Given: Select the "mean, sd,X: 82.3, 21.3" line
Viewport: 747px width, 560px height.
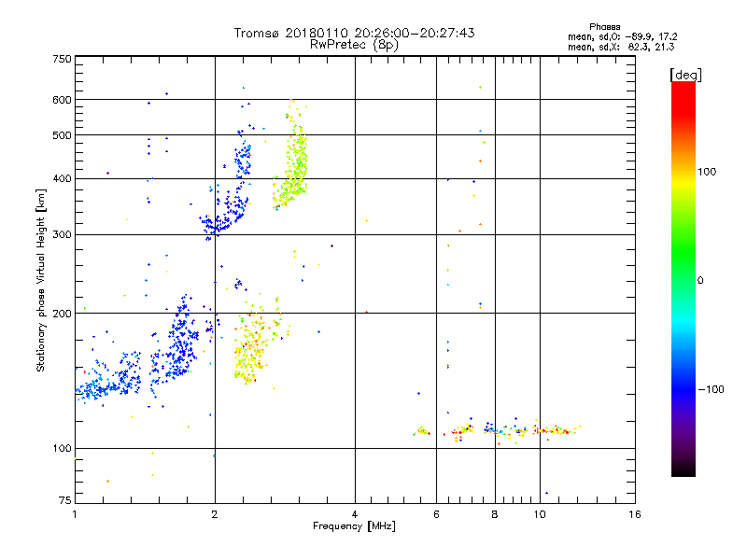Looking at the screenshot, I should pos(621,47).
